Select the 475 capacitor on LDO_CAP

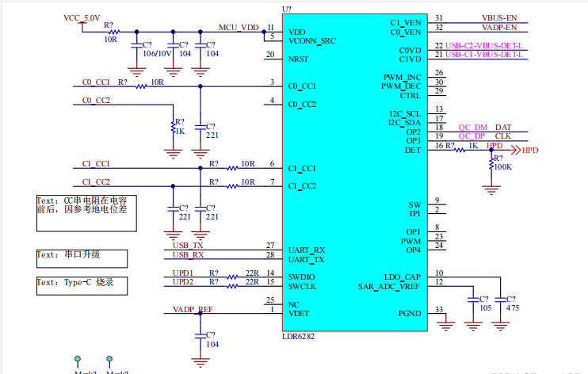coord(501,300)
